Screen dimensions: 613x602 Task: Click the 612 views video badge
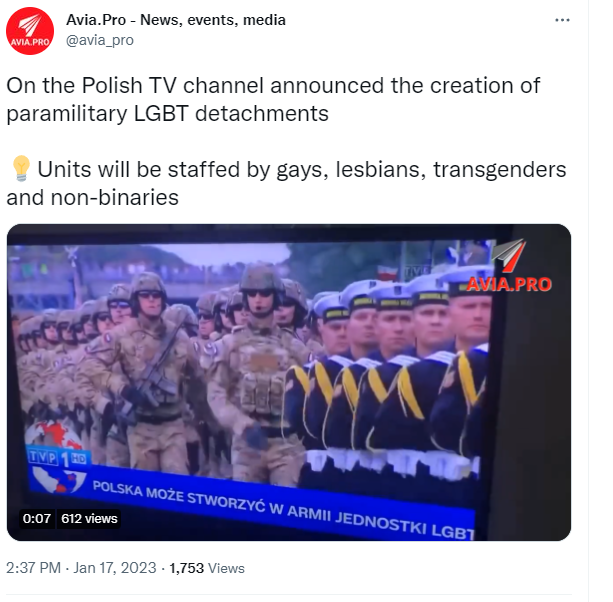click(89, 519)
